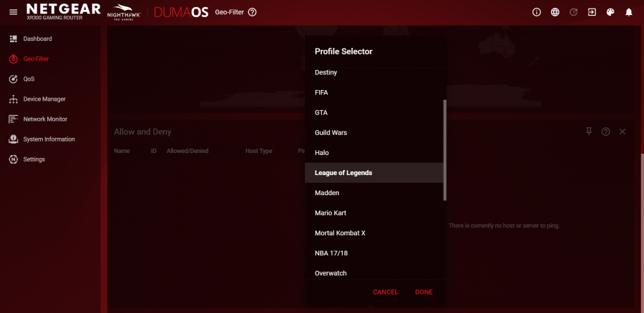The width and height of the screenshot is (644, 313).
Task: Click the System Information sidebar icon
Action: coord(13,139)
